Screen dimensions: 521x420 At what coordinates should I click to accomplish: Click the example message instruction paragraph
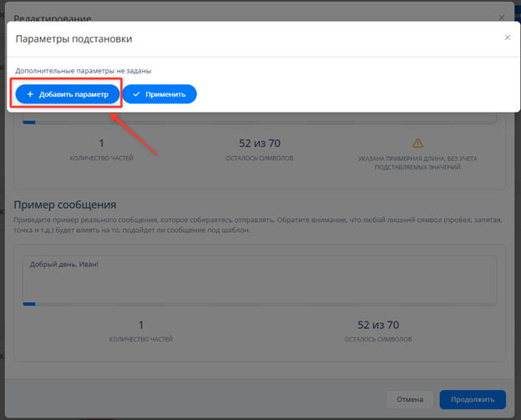(x=260, y=225)
